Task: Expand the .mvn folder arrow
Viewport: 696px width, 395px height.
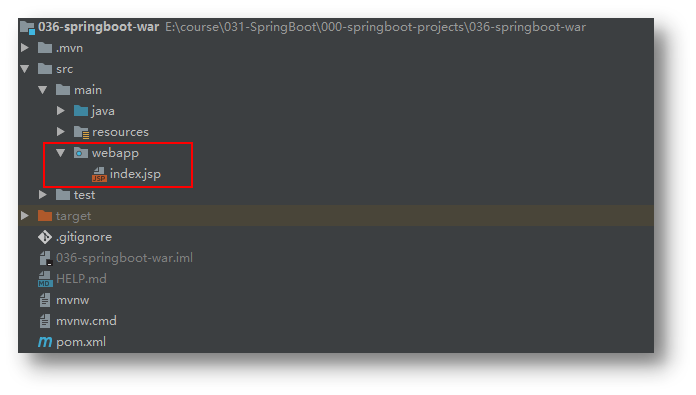Action: pos(25,47)
